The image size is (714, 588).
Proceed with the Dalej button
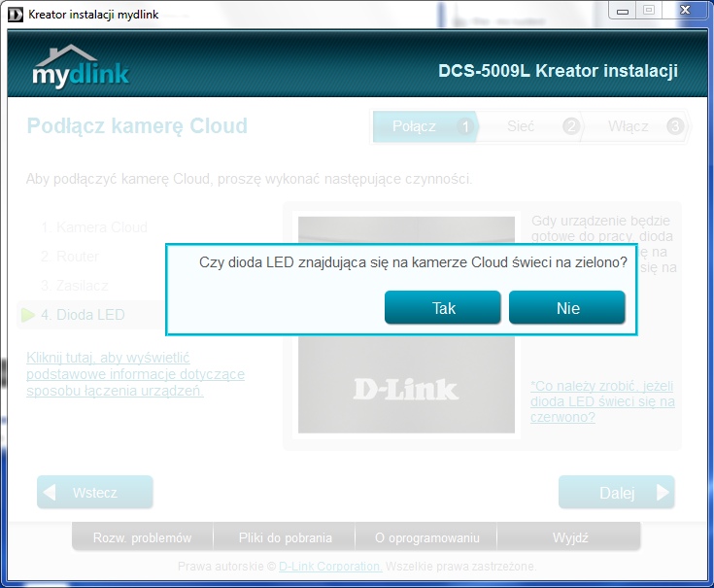617,493
